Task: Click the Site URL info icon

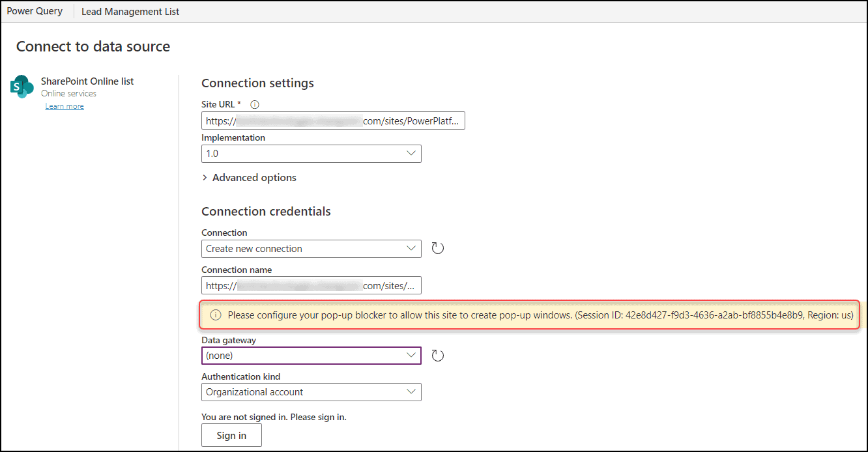Action: 255,104
